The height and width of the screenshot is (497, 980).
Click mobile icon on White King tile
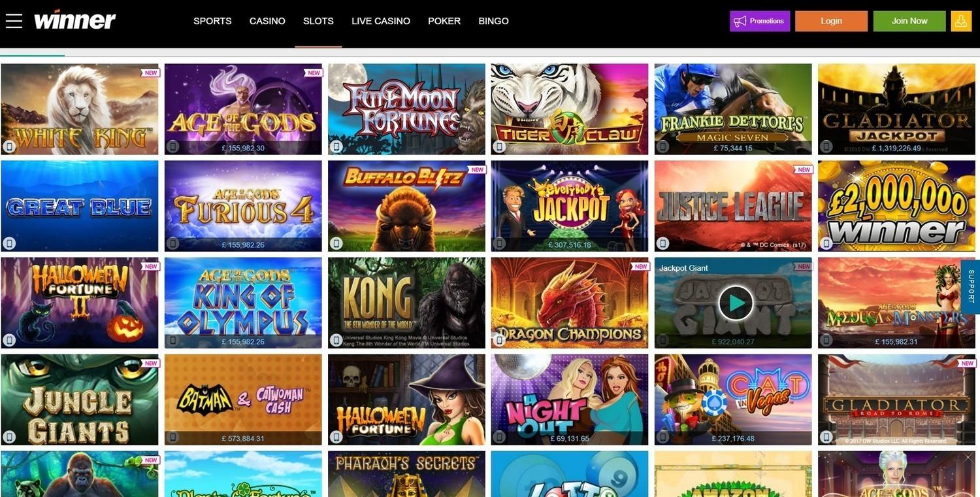click(9, 146)
